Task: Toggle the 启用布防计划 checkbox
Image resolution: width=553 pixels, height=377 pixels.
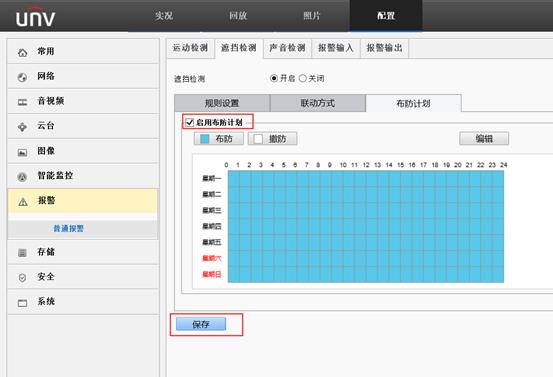Action: [x=189, y=122]
